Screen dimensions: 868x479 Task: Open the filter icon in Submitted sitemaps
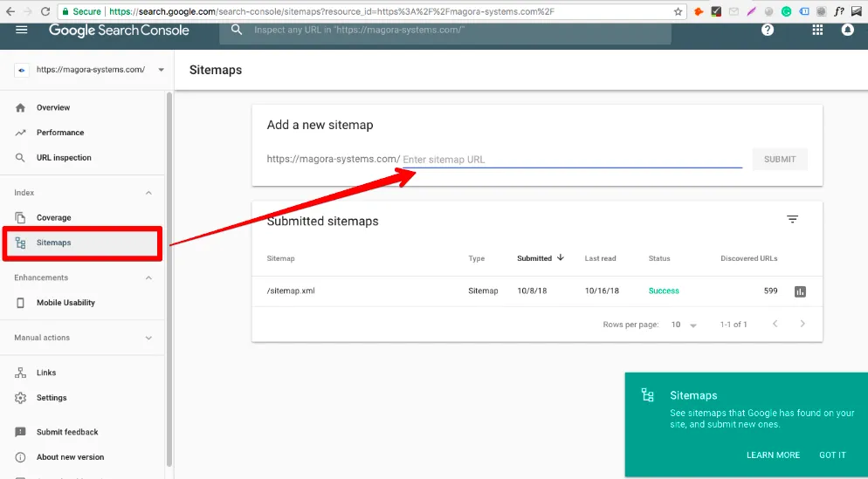[x=792, y=220]
